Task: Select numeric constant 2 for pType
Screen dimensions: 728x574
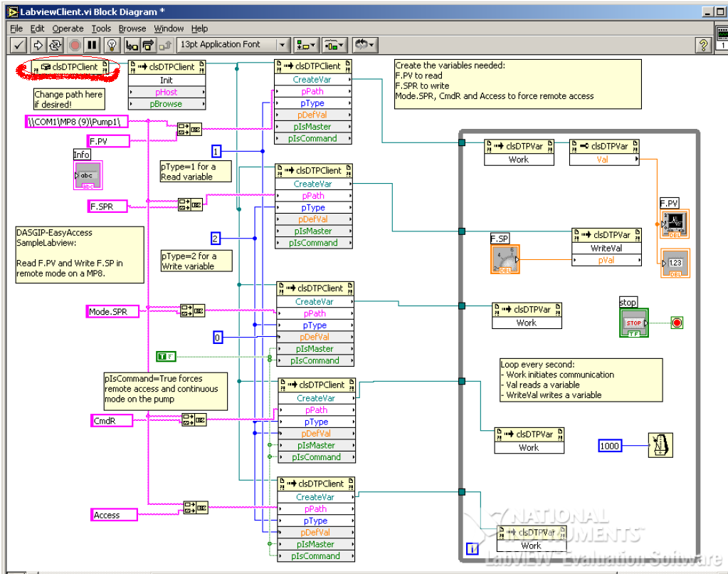Action: point(215,239)
